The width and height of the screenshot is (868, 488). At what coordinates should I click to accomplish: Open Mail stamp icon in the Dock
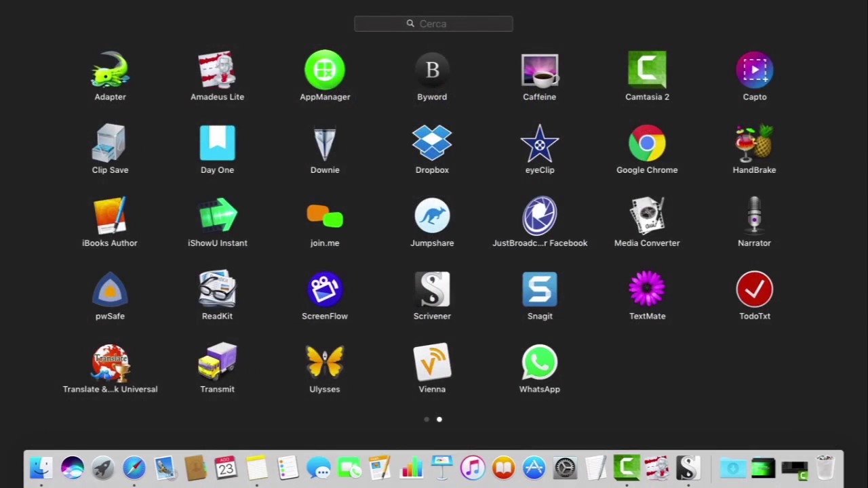[x=165, y=468]
